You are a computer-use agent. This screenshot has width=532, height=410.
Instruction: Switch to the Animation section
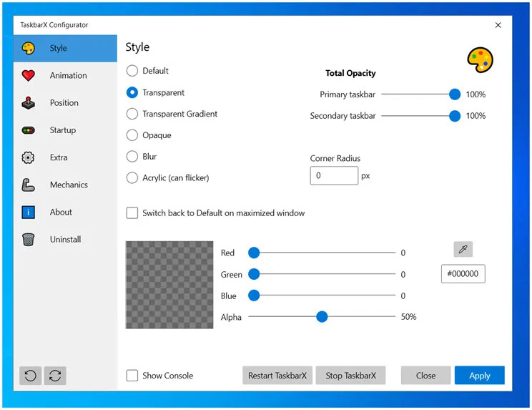point(65,75)
